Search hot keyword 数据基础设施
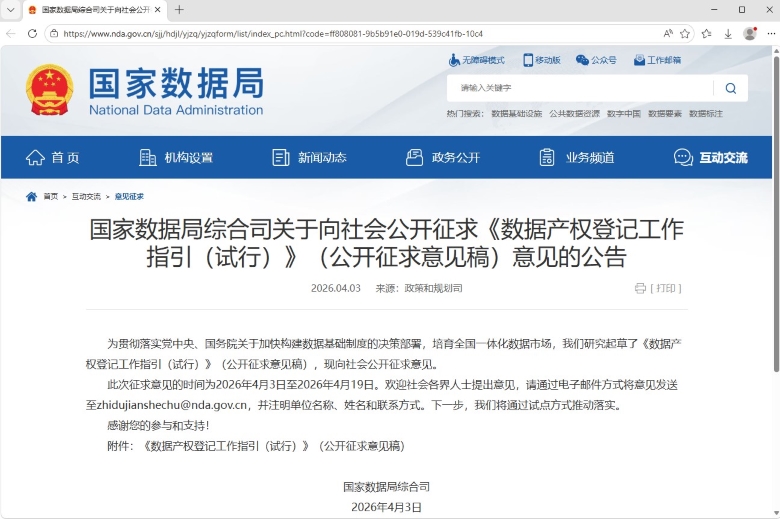This screenshot has width=780, height=519. pos(516,113)
